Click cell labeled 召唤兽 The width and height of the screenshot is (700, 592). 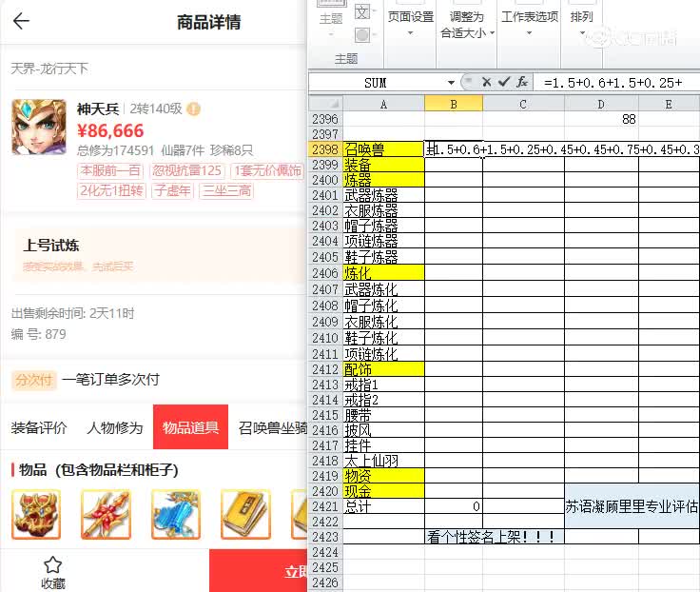coord(383,149)
